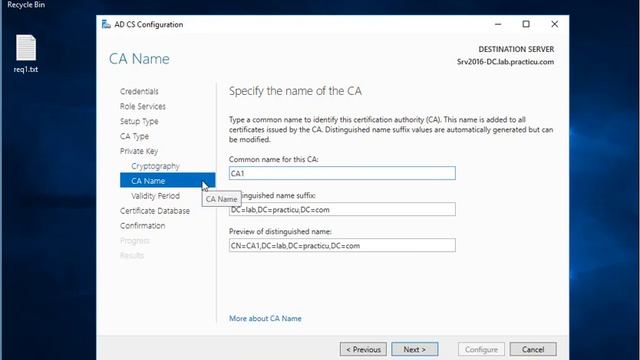Click the Preview of distinguished name label
This screenshot has height=360, width=640.
click(280, 231)
